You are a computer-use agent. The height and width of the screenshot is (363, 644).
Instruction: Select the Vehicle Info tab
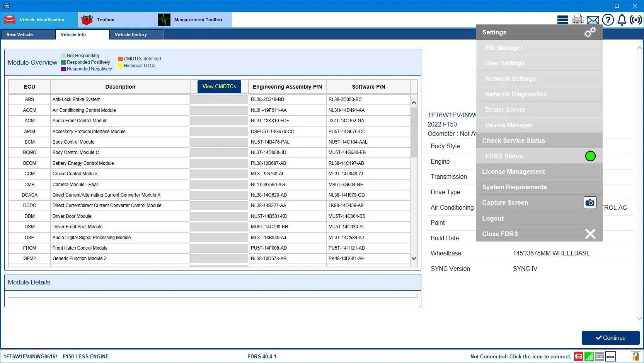(82, 34)
